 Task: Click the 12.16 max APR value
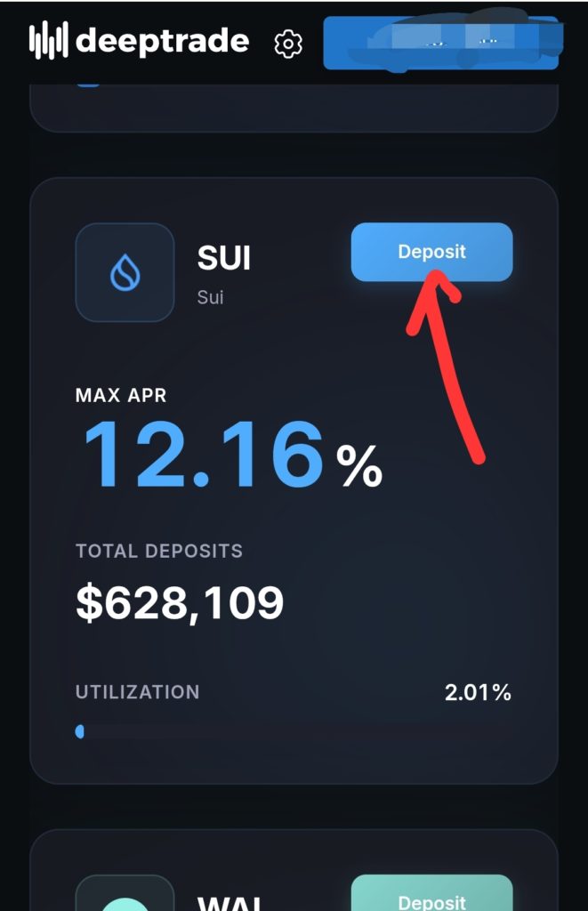pos(203,455)
